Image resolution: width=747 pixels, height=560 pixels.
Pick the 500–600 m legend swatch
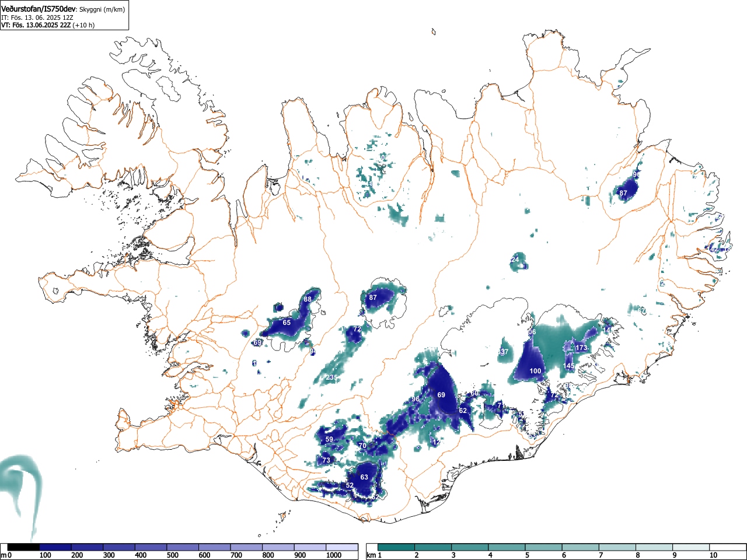tap(183, 547)
